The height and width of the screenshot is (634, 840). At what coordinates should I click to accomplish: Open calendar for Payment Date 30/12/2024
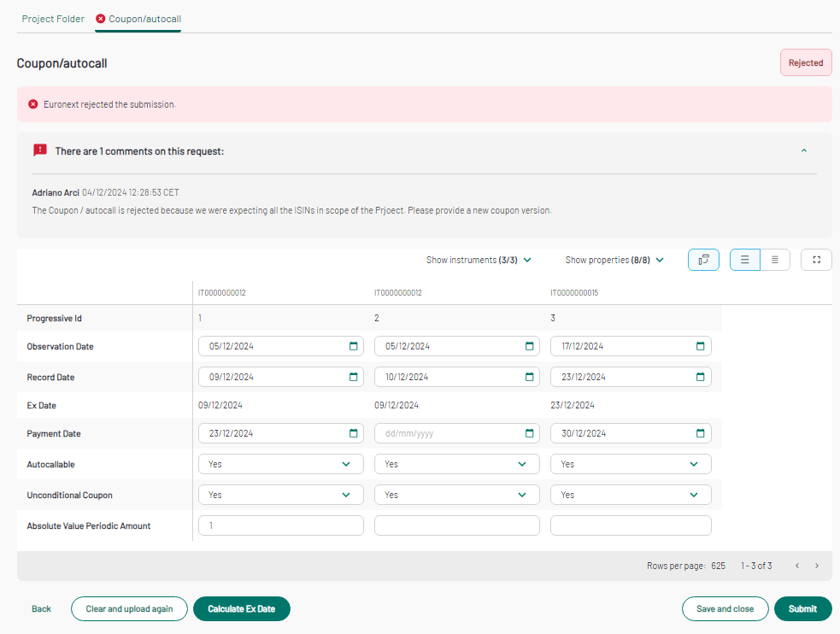pyautogui.click(x=700, y=433)
